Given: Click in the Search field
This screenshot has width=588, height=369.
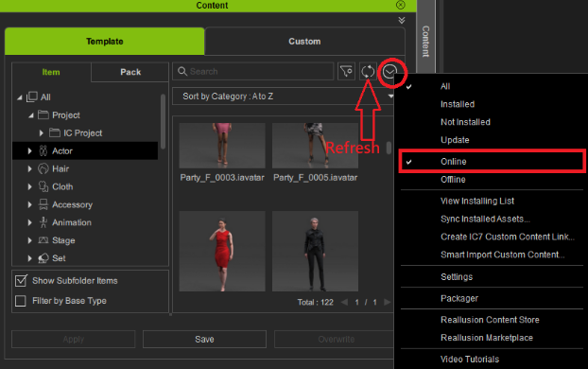Looking at the screenshot, I should coord(252,71).
